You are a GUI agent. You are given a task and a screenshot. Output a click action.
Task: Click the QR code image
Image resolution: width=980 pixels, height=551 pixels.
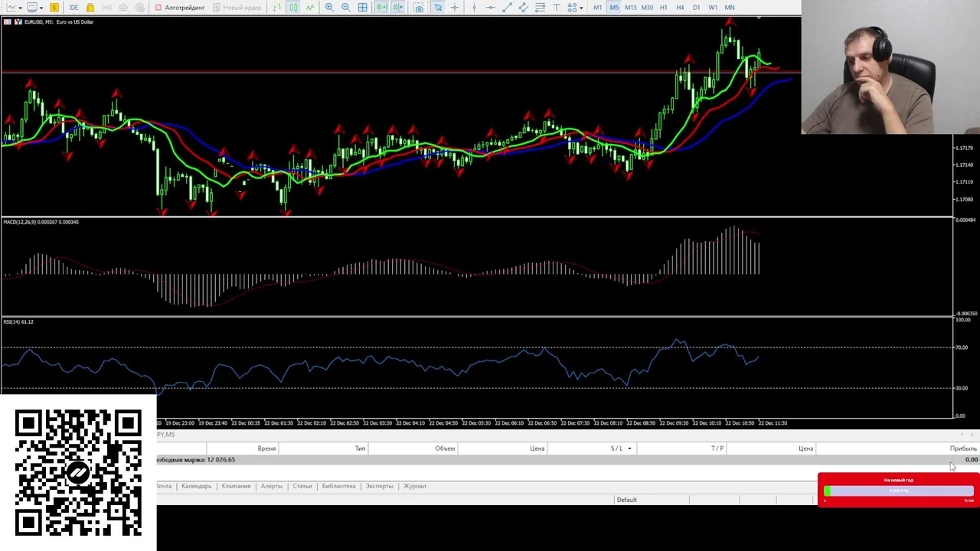click(x=78, y=472)
